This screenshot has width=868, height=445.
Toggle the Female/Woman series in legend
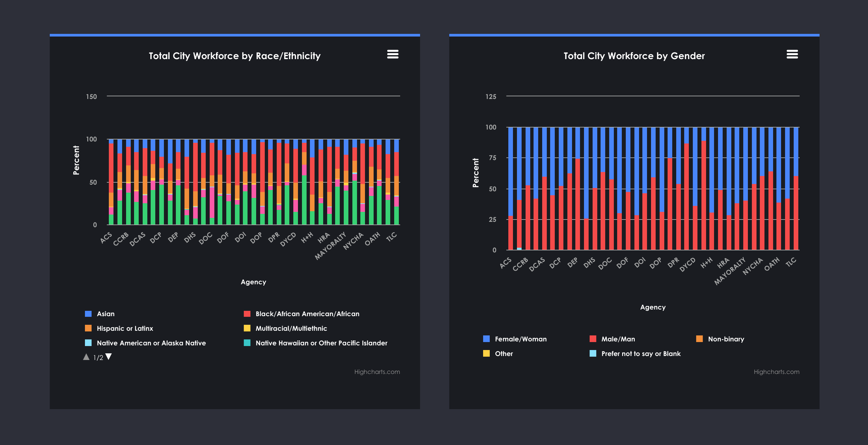[x=515, y=339]
